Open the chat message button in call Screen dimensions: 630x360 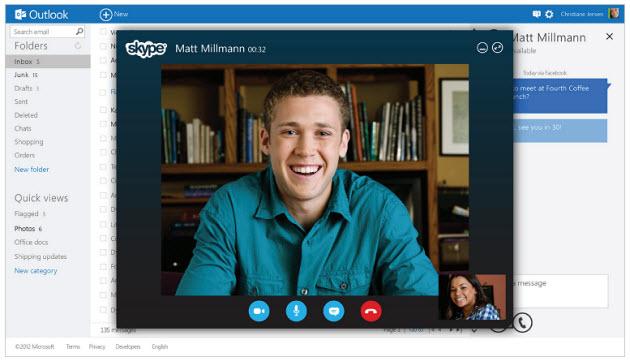tap(333, 311)
